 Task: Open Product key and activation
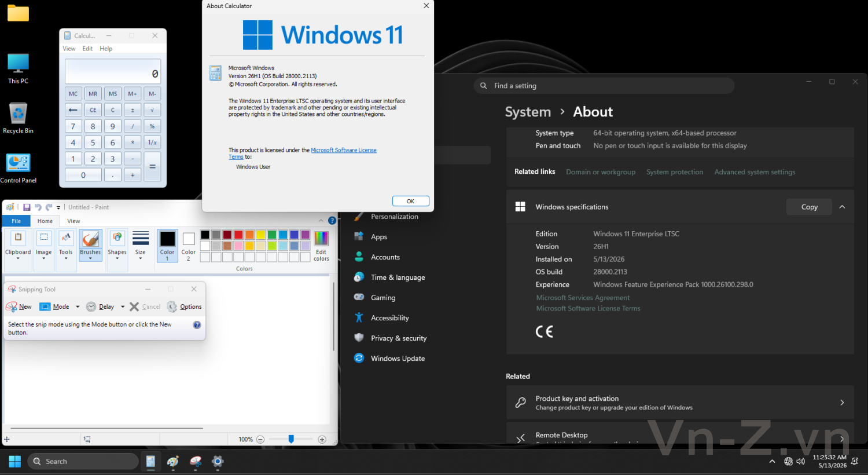(680, 403)
